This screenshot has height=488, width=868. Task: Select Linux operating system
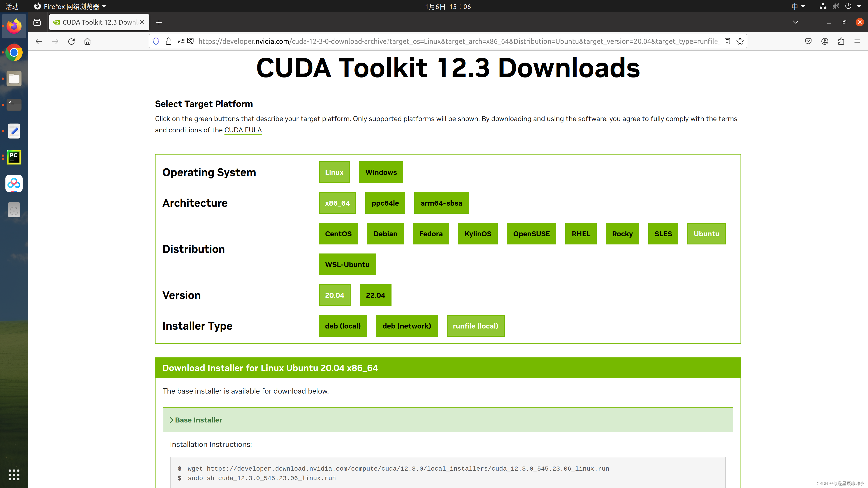tap(334, 172)
